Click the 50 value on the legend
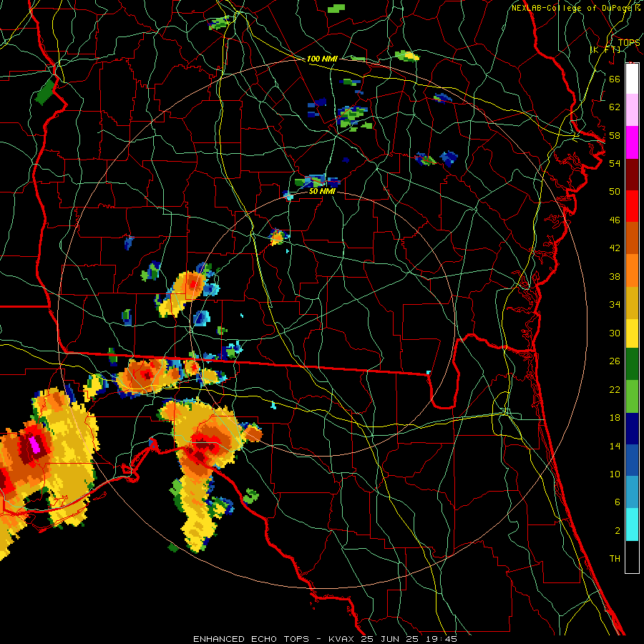The image size is (644, 644). click(x=615, y=192)
